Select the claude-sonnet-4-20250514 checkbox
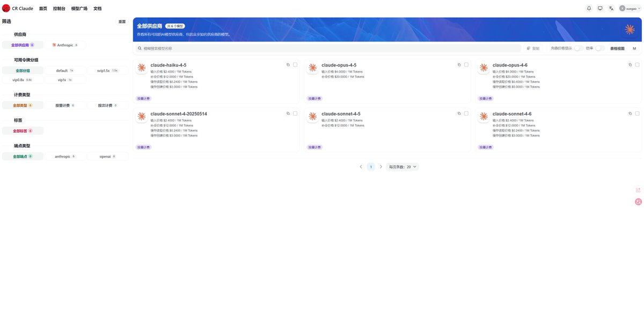 [295, 113]
